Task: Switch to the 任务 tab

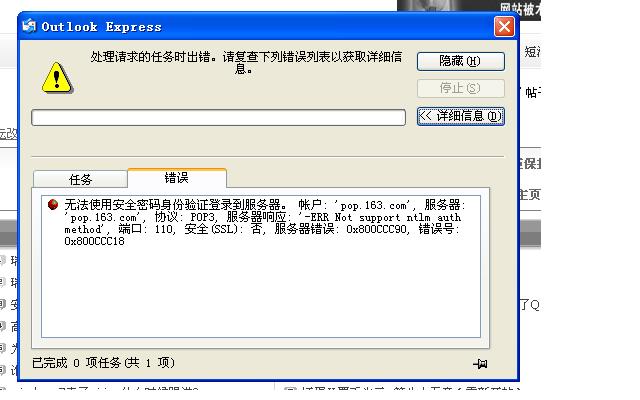Action: pos(80,179)
